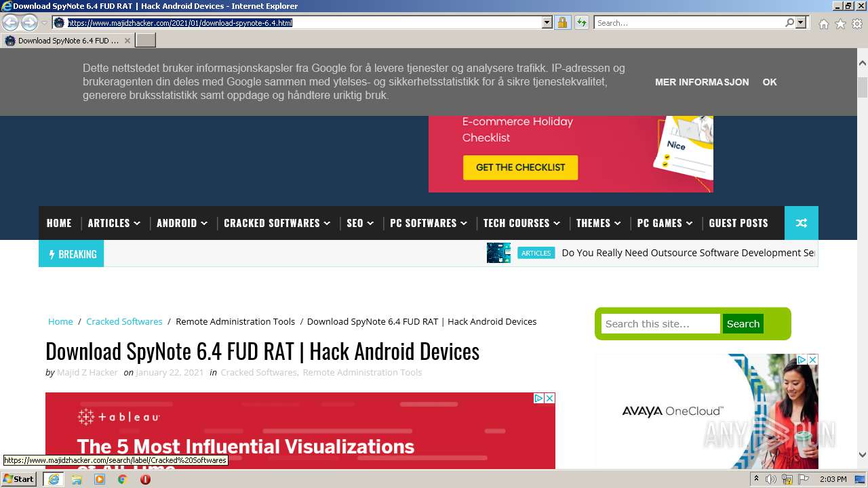868x488 pixels.
Task: Click the volume speaker tray icon
Action: pyautogui.click(x=771, y=479)
